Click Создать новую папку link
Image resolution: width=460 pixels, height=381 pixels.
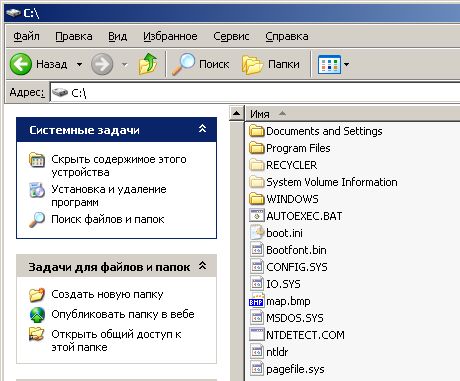click(107, 294)
